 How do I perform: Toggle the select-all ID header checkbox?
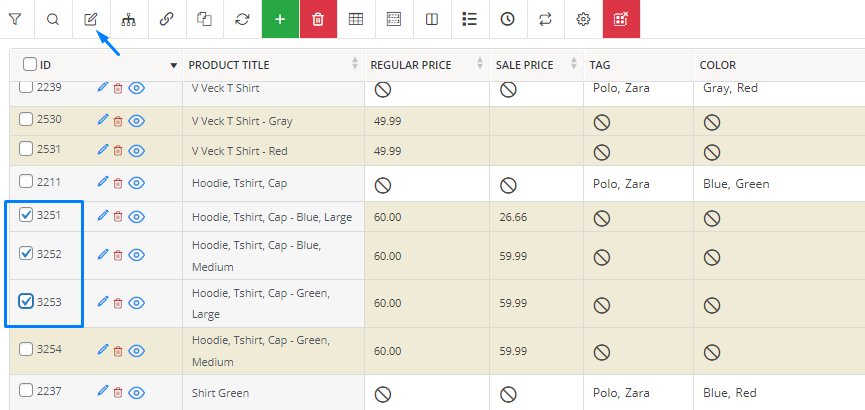tap(29, 65)
